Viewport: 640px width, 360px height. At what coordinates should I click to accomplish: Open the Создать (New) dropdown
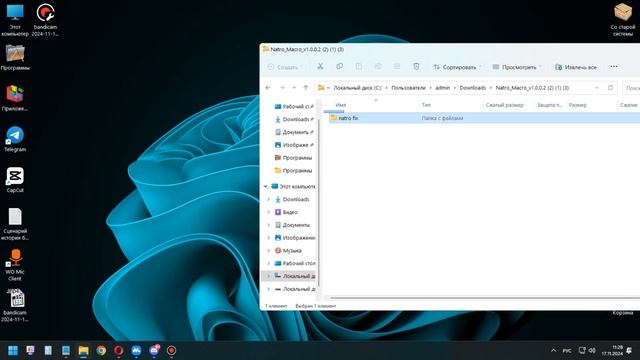(x=285, y=67)
